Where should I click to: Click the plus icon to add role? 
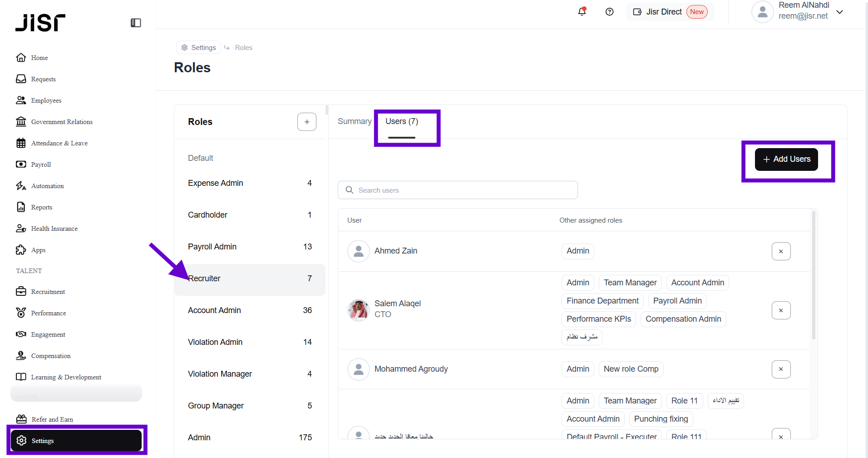pyautogui.click(x=307, y=122)
